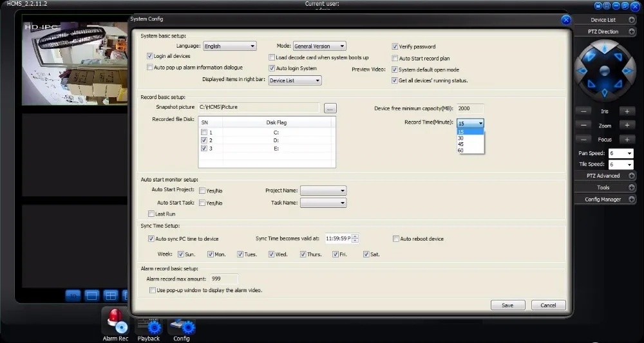Image resolution: width=644 pixels, height=343 pixels.
Task: Open the Pan Speed dropdown
Action: point(621,154)
